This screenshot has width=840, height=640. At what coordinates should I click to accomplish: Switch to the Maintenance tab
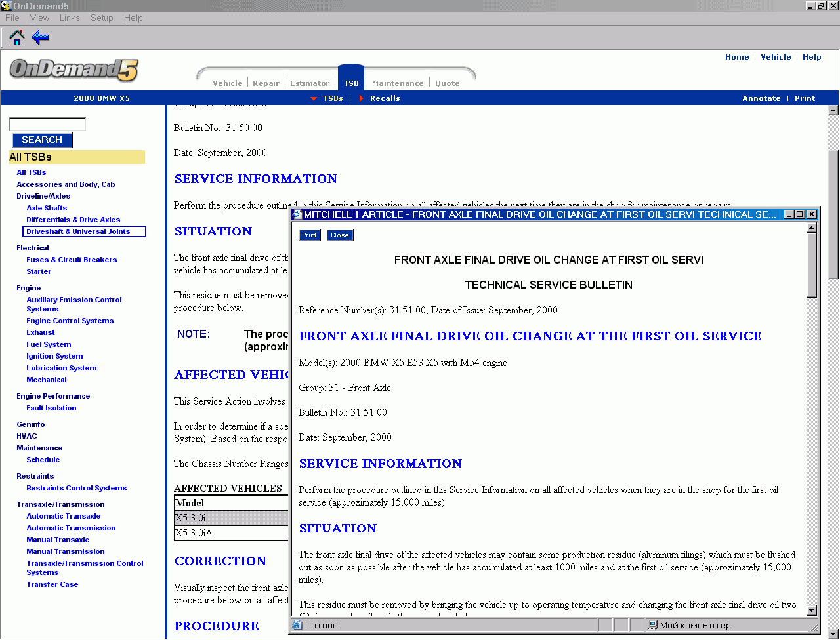(x=398, y=83)
